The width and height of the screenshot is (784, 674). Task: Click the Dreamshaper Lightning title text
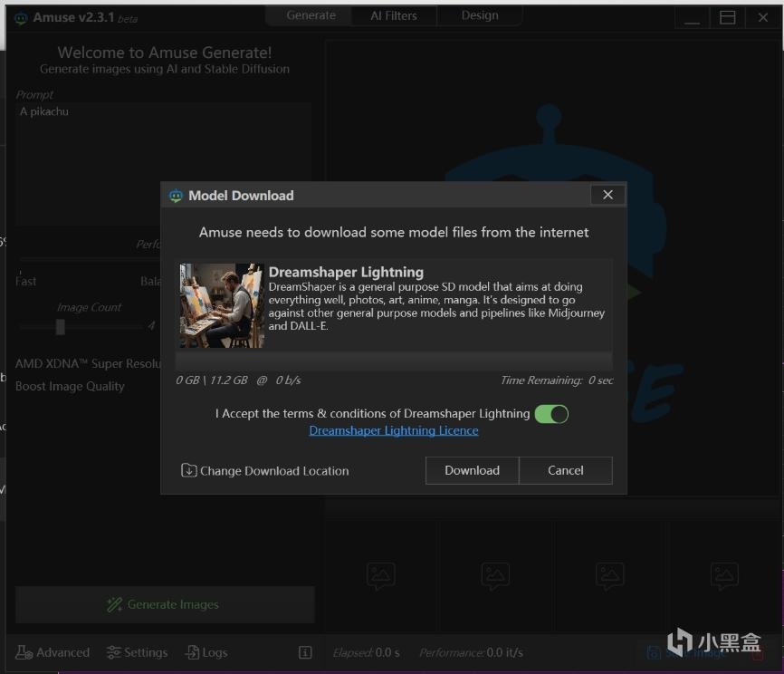click(346, 272)
